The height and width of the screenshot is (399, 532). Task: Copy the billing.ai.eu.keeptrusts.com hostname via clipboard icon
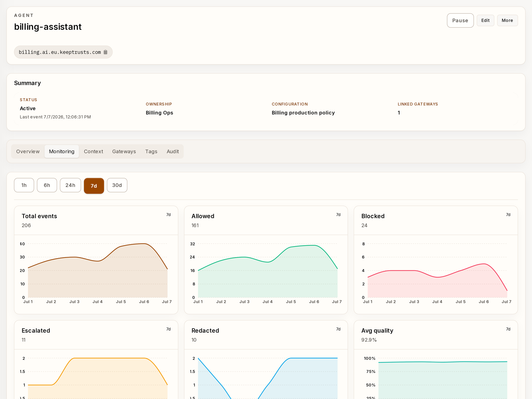(x=105, y=52)
